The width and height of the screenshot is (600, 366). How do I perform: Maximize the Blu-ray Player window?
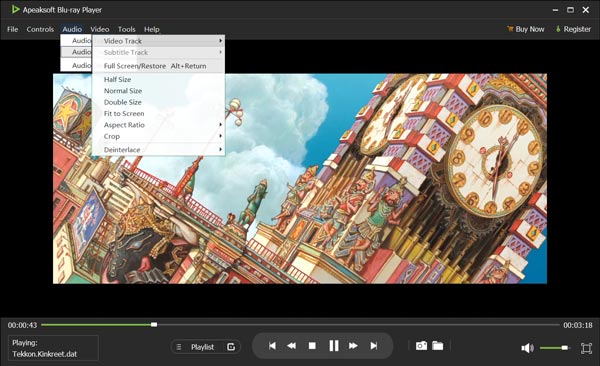pyautogui.click(x=570, y=10)
